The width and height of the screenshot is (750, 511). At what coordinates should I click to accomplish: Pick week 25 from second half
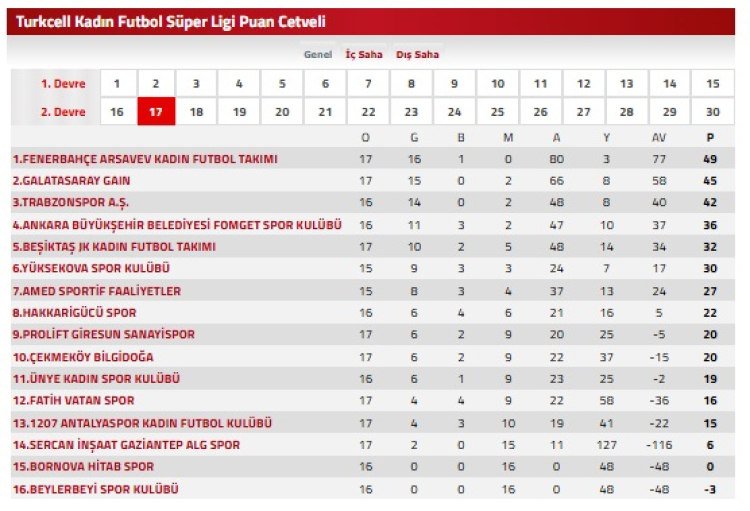497,112
